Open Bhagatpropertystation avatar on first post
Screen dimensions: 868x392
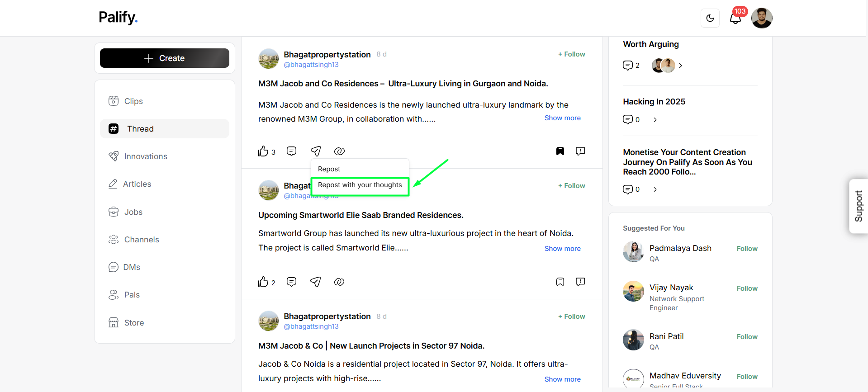[x=269, y=59]
